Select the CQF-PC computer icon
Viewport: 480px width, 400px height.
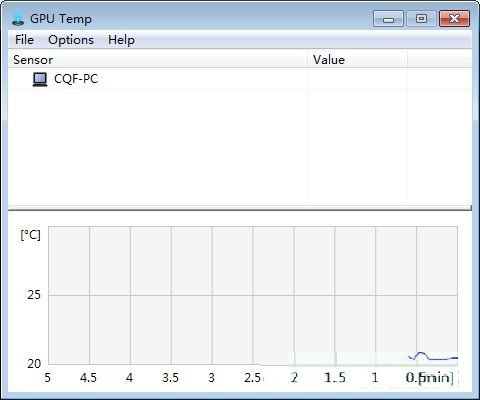point(40,79)
